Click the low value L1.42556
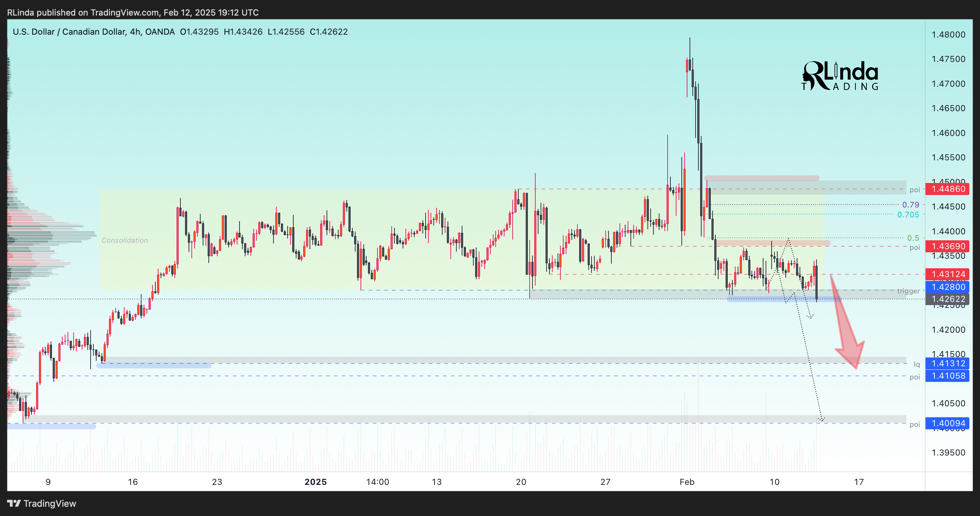 [x=286, y=31]
